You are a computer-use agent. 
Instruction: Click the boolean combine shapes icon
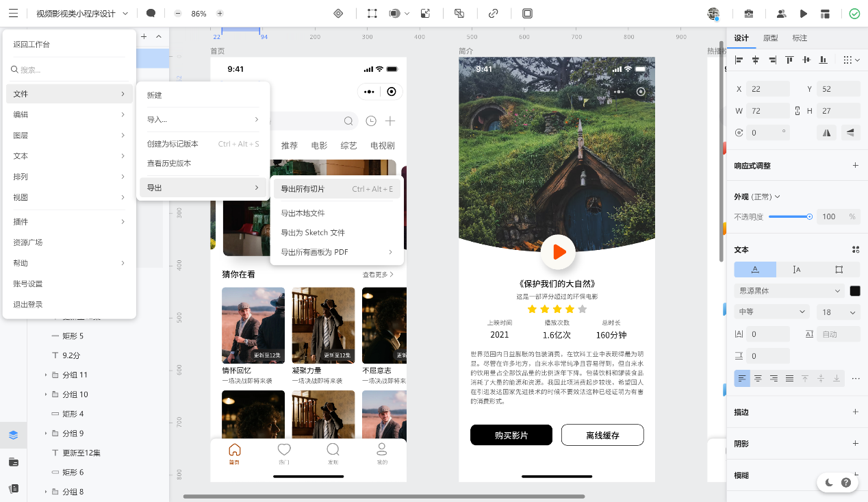459,13
